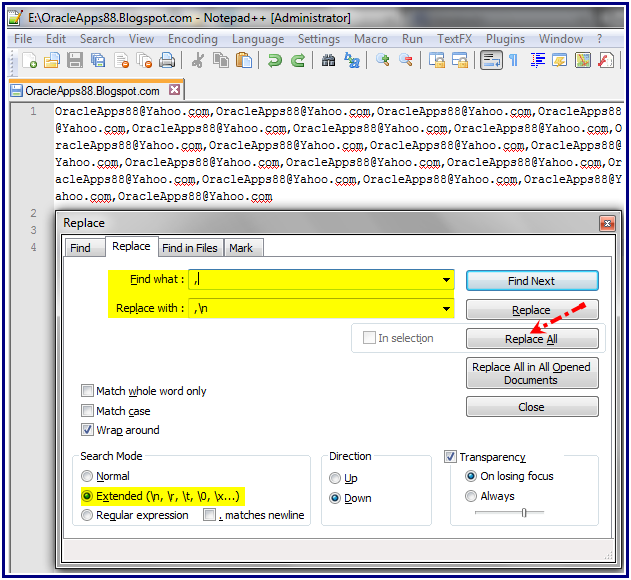The width and height of the screenshot is (631, 580).
Task: Click the green Redo arrow
Action: coord(298,60)
